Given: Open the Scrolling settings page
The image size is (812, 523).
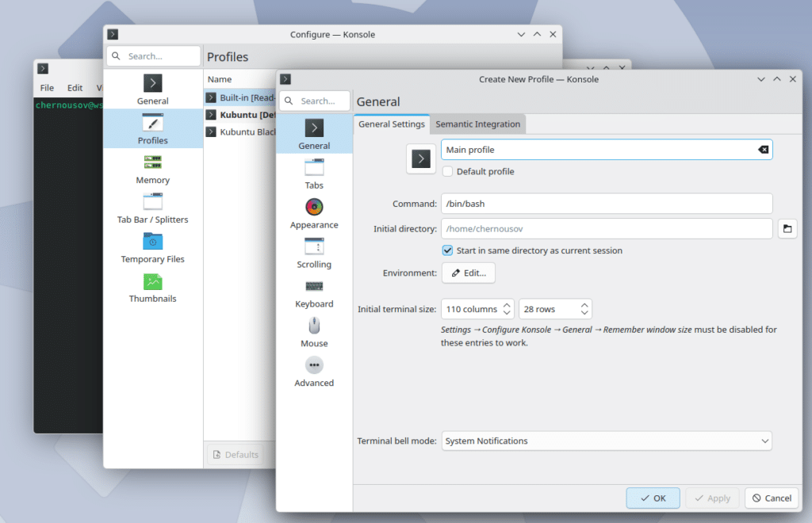Looking at the screenshot, I should click(314, 254).
